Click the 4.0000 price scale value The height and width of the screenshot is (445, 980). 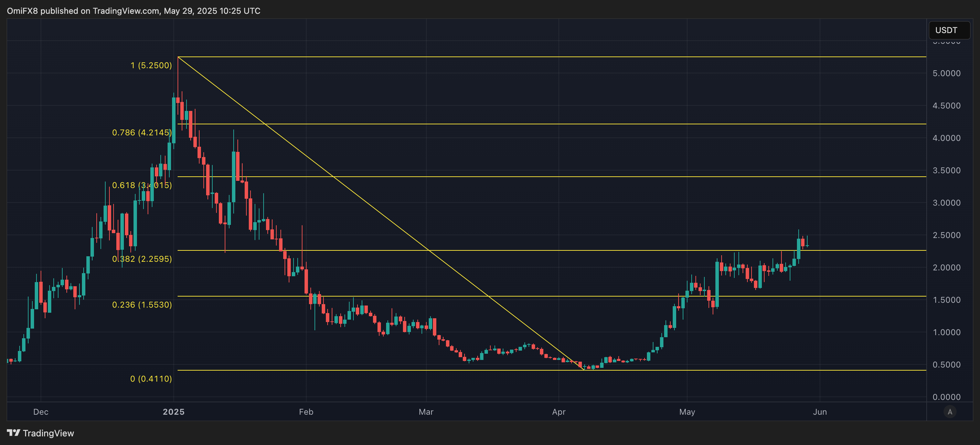[947, 138]
